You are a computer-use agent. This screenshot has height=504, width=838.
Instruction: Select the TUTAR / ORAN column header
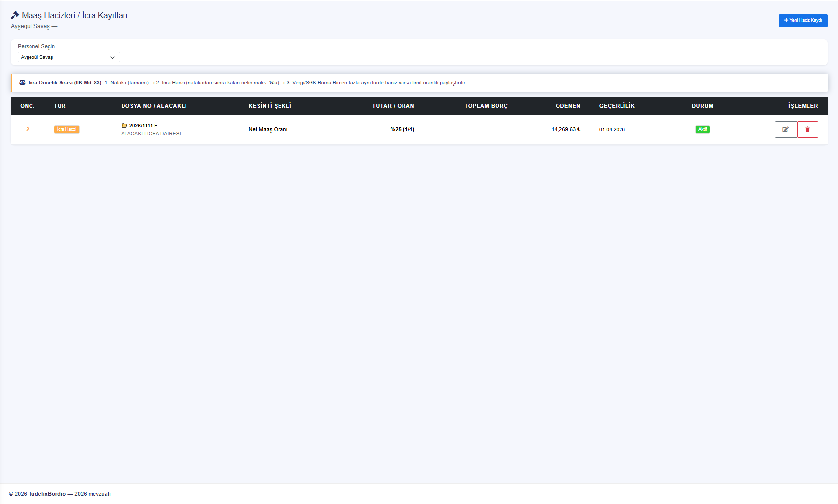click(393, 106)
